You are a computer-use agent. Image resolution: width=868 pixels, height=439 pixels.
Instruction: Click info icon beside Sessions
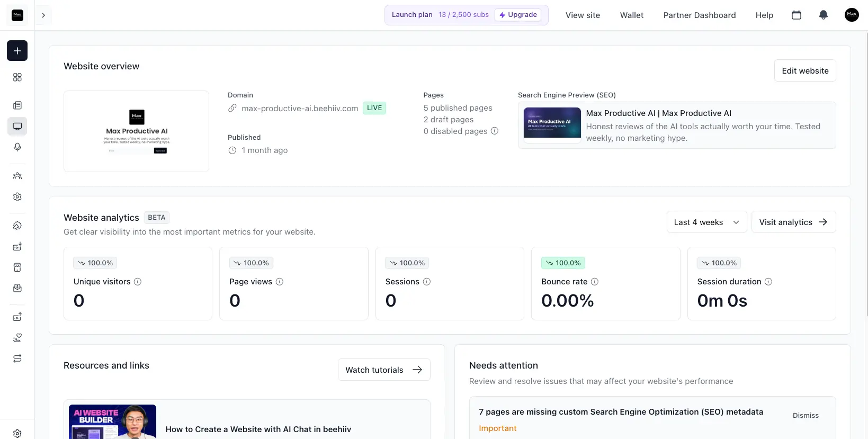427,282
